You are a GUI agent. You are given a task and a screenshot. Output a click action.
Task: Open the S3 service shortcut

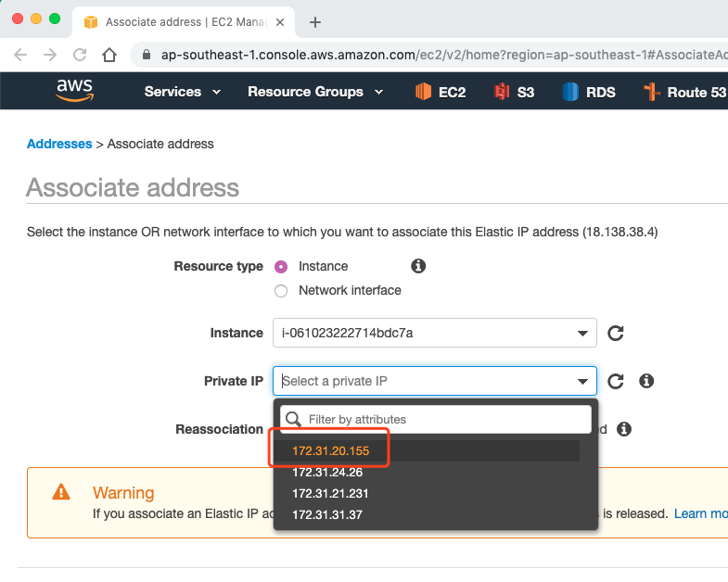pos(514,92)
